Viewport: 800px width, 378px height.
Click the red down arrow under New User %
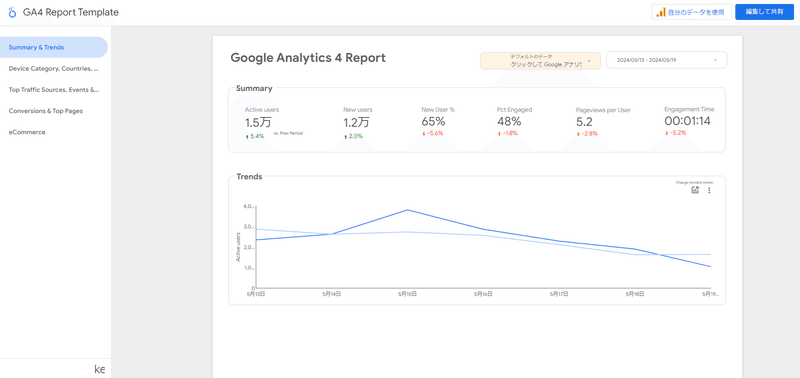pos(423,134)
